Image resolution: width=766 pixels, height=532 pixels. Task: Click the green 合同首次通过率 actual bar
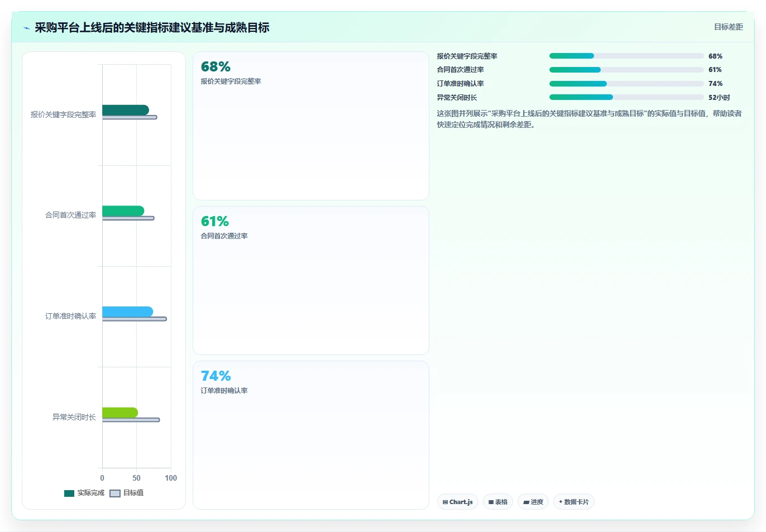pyautogui.click(x=123, y=210)
